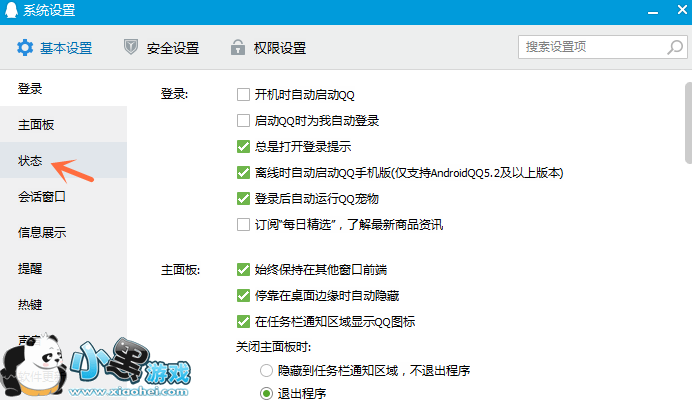Click the 登录: section heading
The image size is (692, 400).
click(x=174, y=94)
